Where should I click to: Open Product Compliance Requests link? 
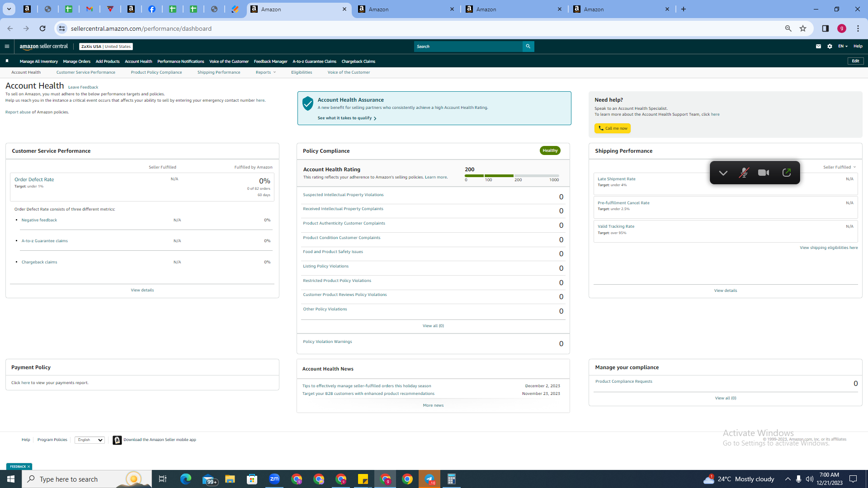623,381
